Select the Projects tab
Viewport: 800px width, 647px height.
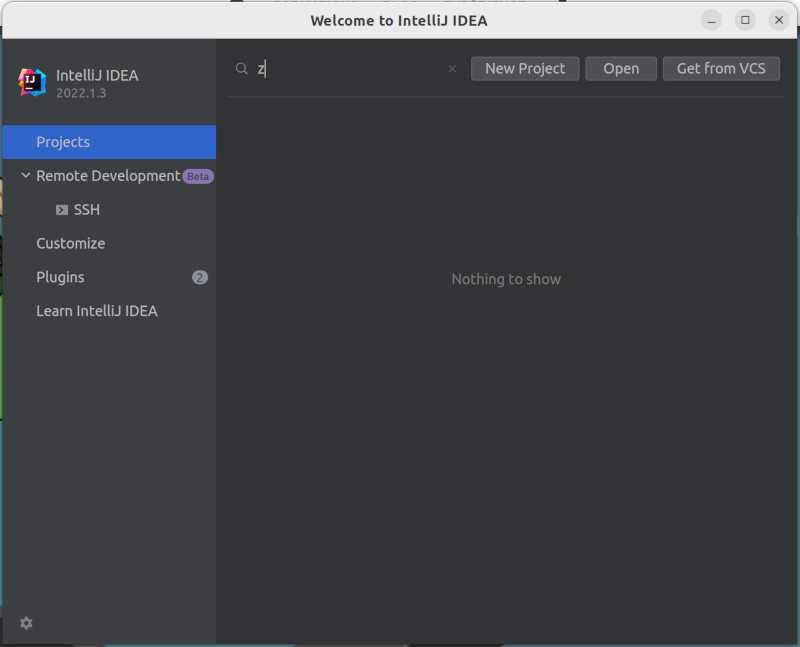(109, 142)
